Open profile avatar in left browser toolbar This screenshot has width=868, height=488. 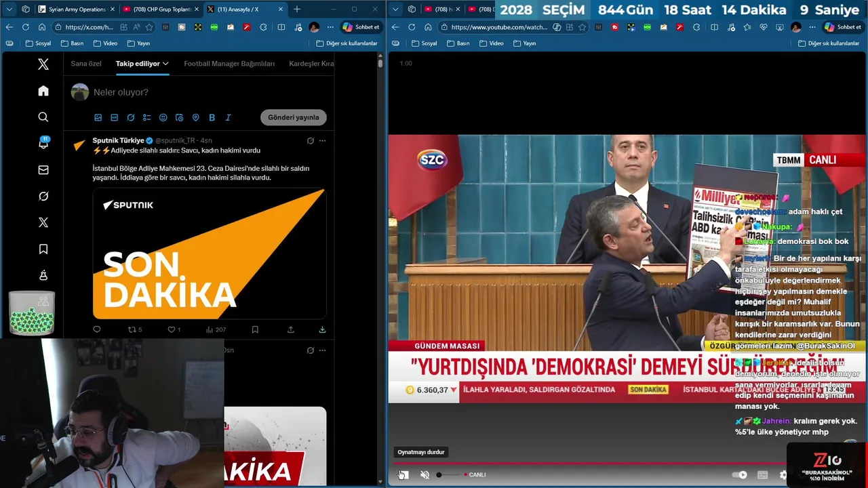coord(314,27)
